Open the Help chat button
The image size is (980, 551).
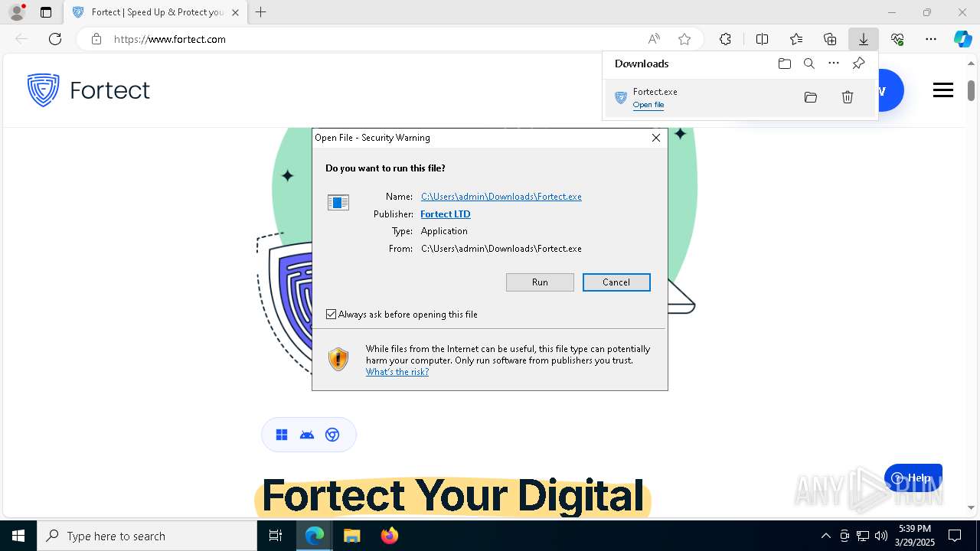click(x=913, y=478)
